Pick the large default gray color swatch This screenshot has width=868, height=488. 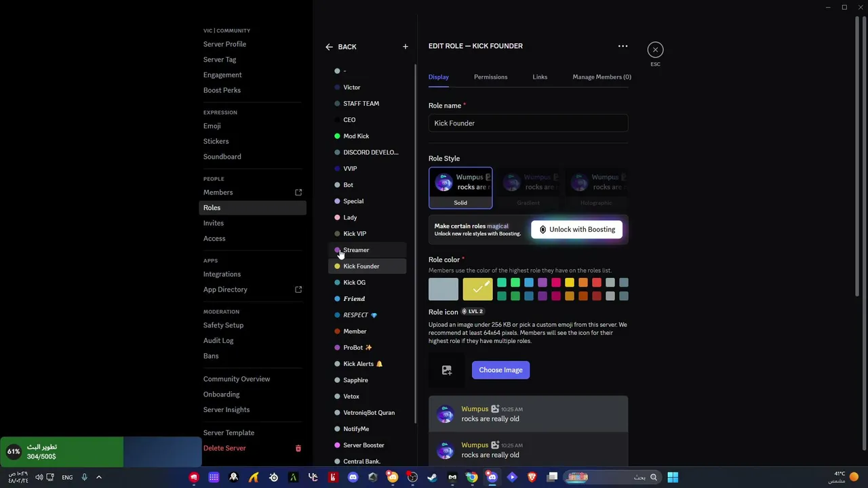click(443, 289)
